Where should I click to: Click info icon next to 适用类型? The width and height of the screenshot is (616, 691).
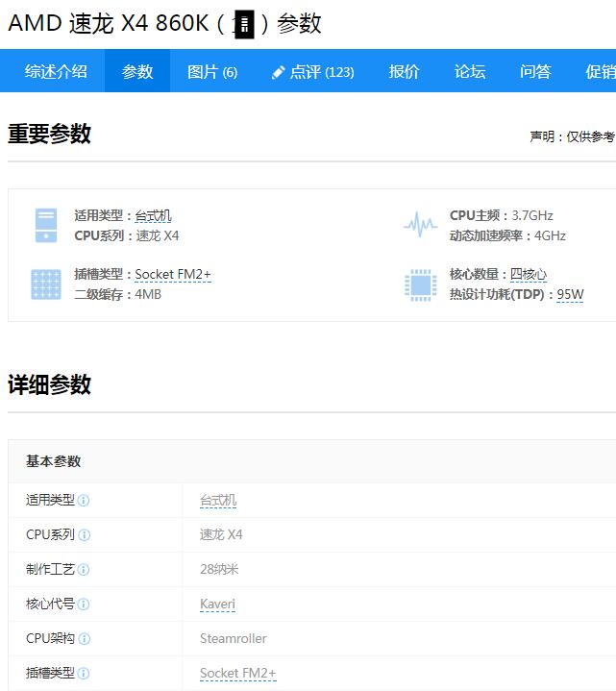coord(84,501)
